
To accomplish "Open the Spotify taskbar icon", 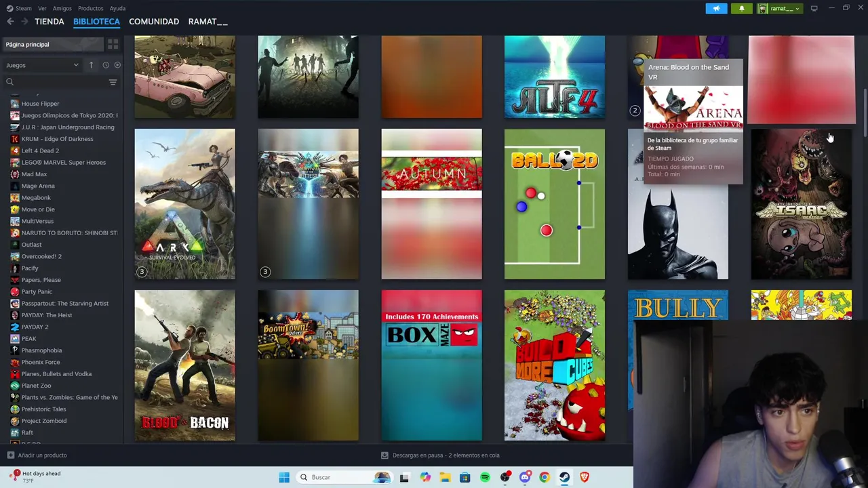I will point(485,477).
